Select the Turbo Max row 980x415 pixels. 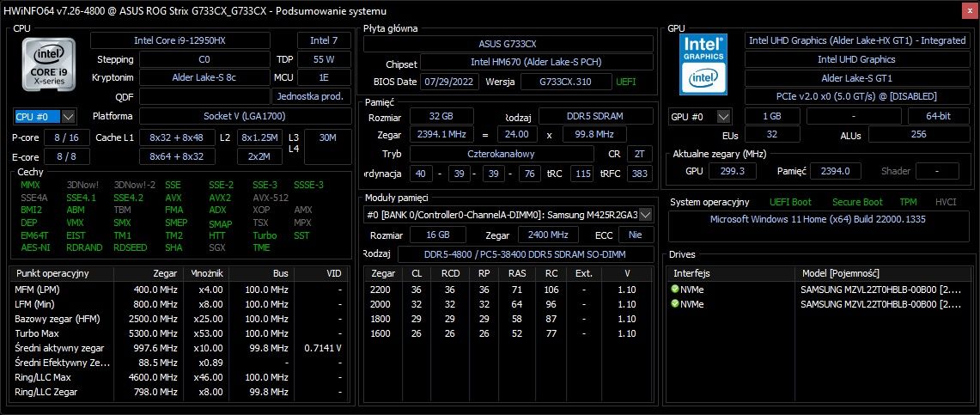point(178,333)
